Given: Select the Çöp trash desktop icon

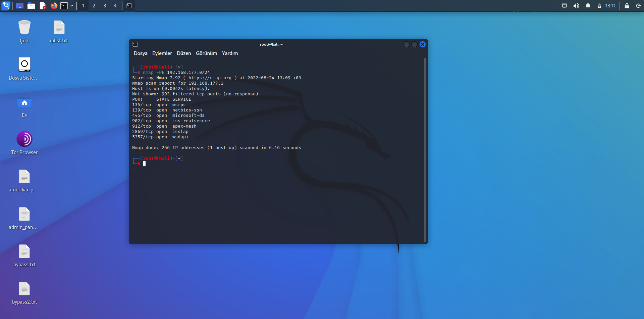Looking at the screenshot, I should (24, 32).
